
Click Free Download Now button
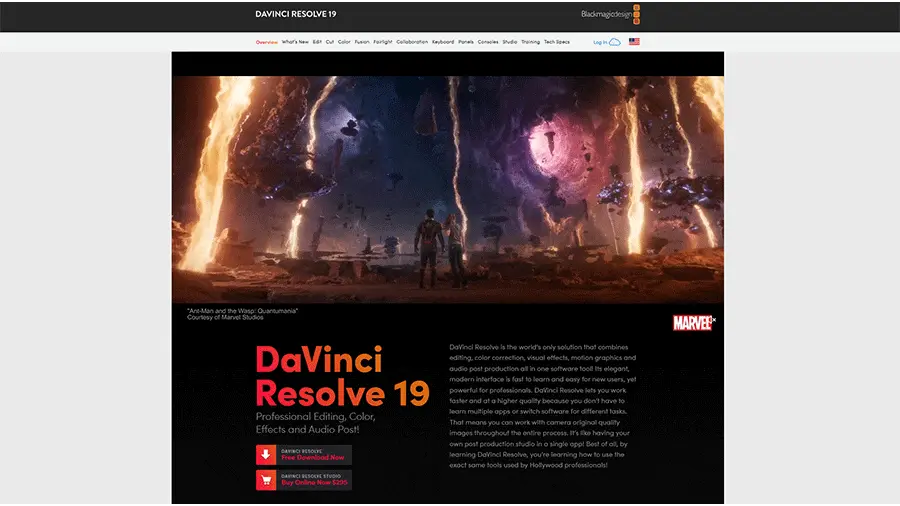coord(314,455)
